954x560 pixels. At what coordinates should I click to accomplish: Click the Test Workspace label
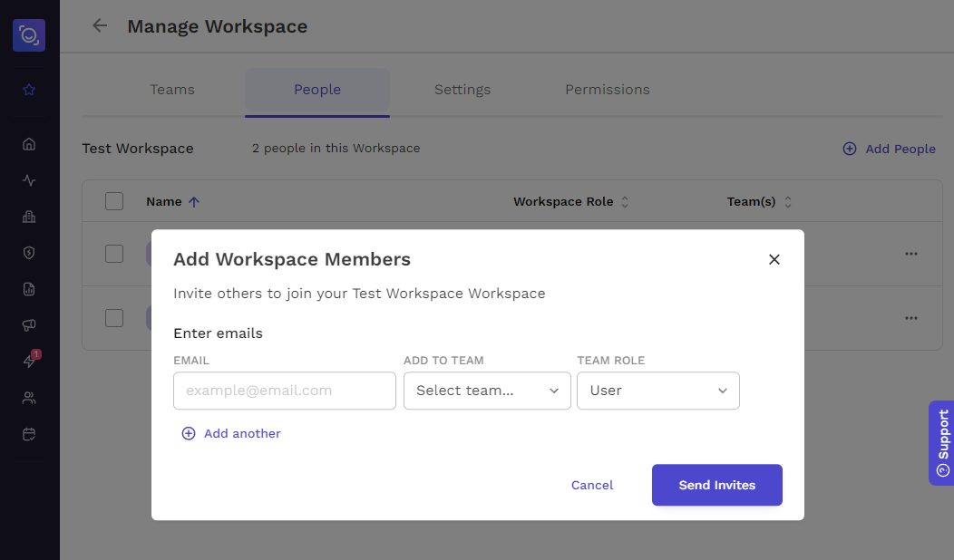pos(138,149)
